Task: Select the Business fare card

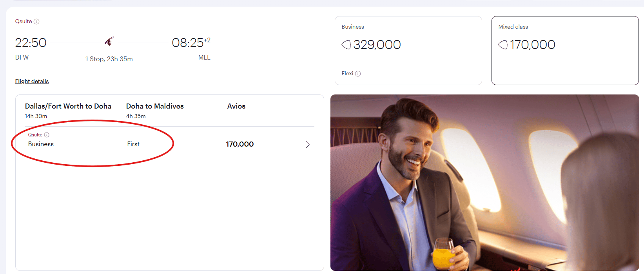Action: point(408,51)
